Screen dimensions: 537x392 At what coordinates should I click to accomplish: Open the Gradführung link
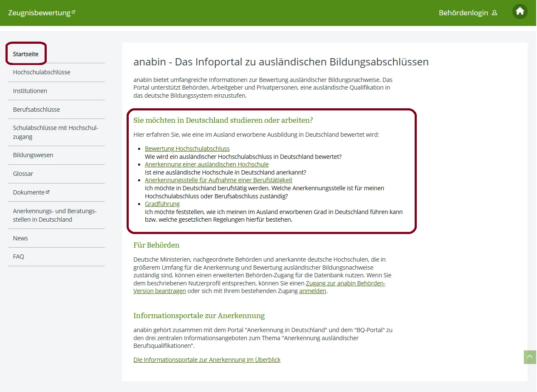pyautogui.click(x=162, y=204)
